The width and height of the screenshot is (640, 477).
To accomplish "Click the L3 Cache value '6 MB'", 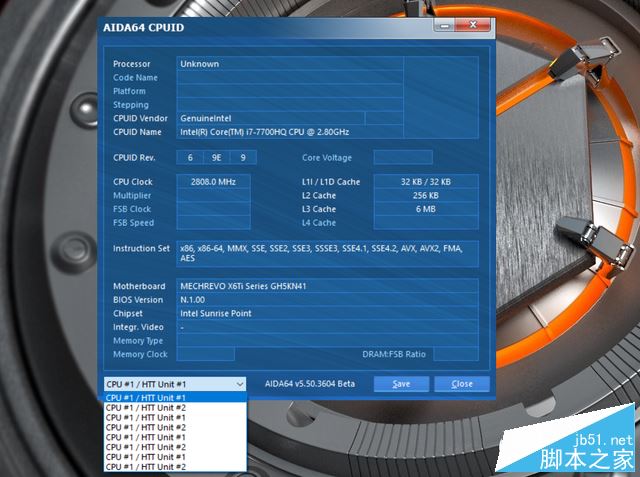I will (x=426, y=209).
